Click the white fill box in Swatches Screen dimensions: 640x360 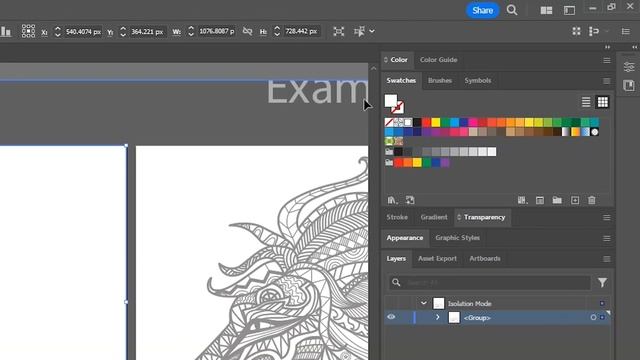(391, 100)
